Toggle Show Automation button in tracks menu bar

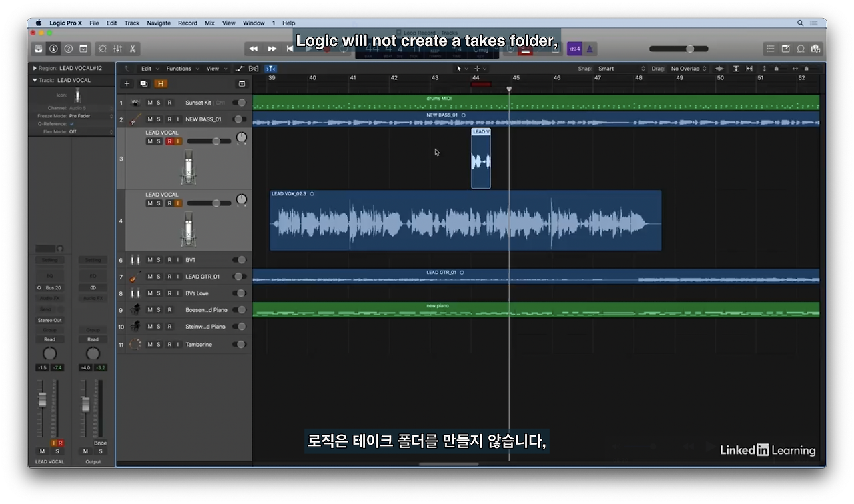tap(240, 69)
